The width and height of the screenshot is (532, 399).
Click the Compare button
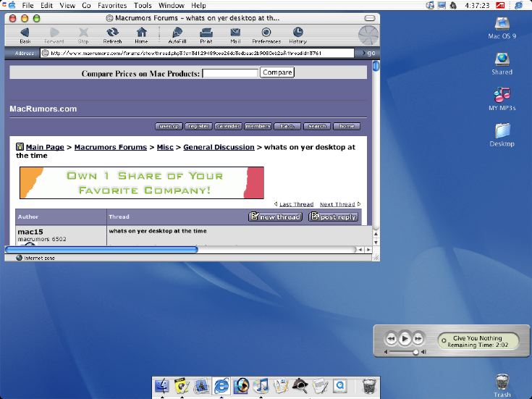276,72
